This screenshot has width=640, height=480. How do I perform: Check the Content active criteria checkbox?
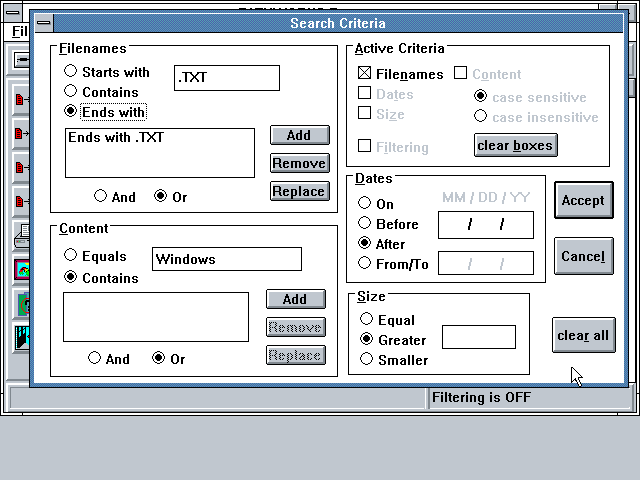[488, 74]
